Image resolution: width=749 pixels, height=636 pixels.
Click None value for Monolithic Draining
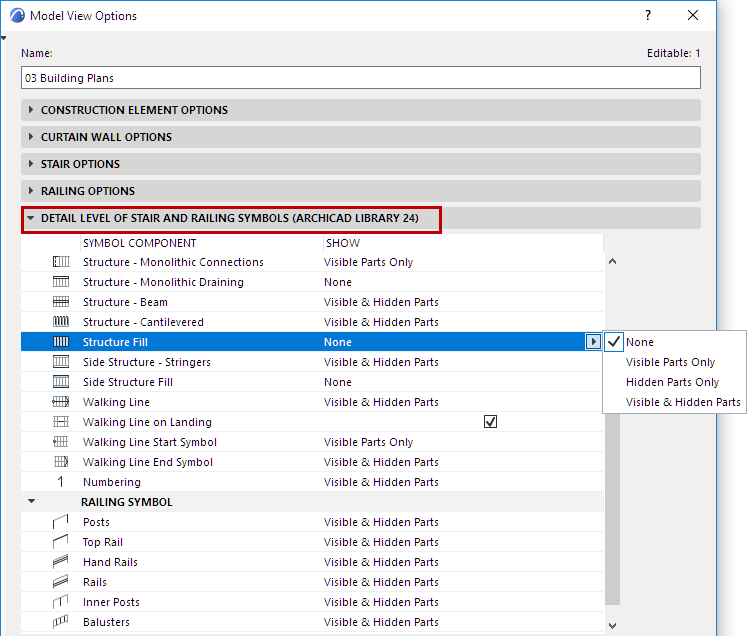[338, 282]
